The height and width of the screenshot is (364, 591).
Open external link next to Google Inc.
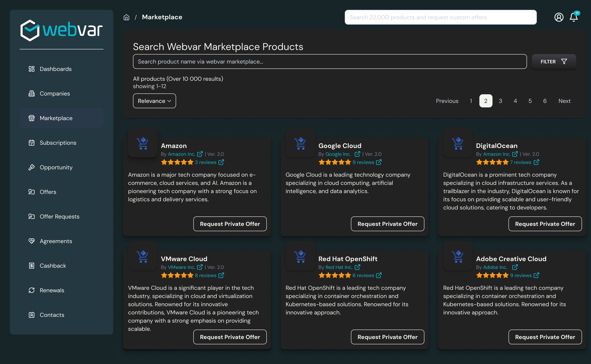(x=357, y=154)
